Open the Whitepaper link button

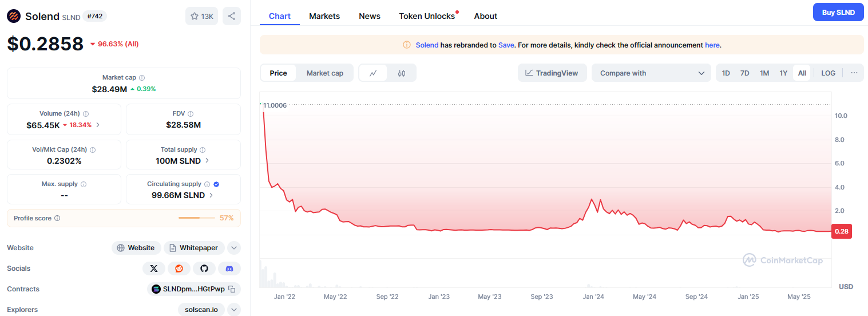[x=194, y=248]
